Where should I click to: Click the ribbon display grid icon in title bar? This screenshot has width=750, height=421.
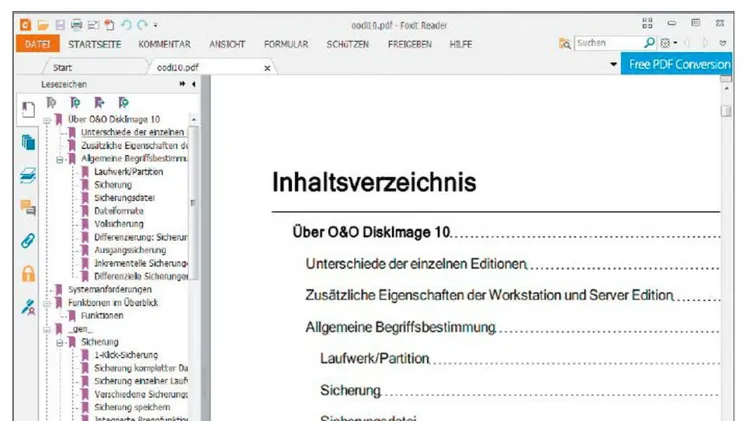pos(647,23)
